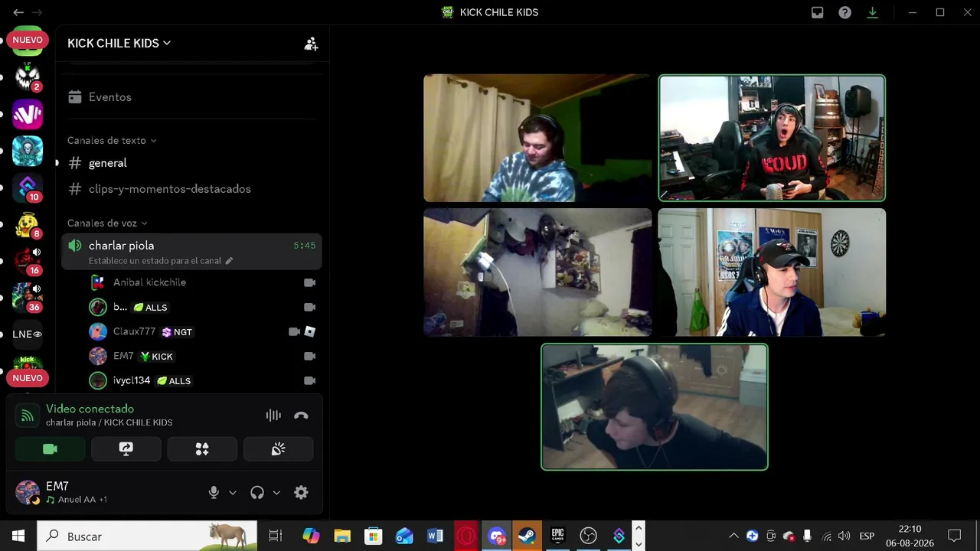Image resolution: width=980 pixels, height=551 pixels.
Task: Open the server with badge 16
Action: pyautogui.click(x=28, y=261)
